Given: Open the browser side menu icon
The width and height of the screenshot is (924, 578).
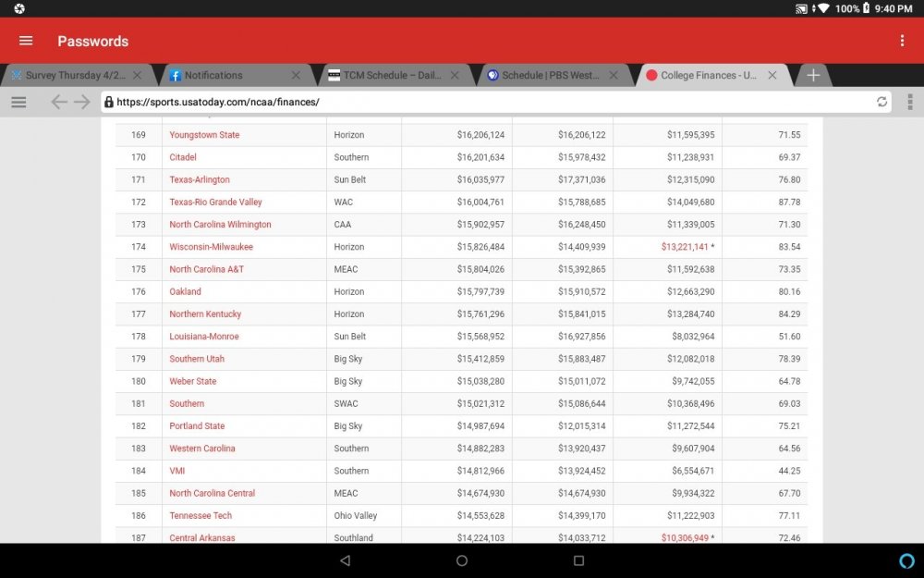Looking at the screenshot, I should coord(18,102).
